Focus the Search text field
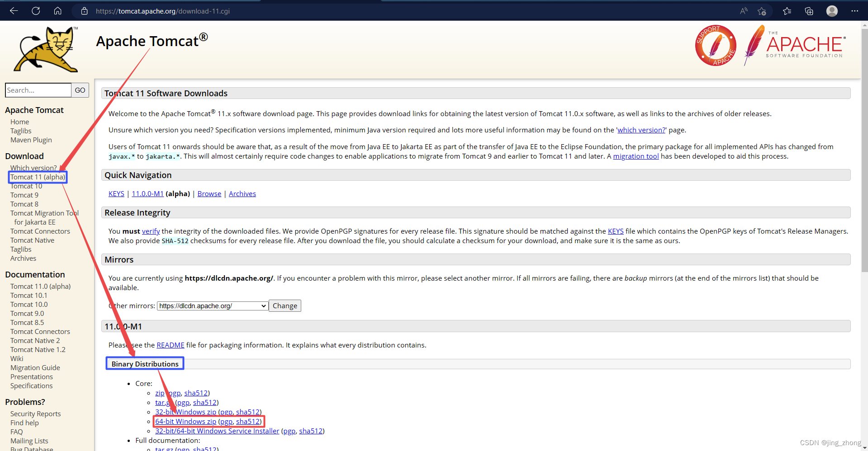 pyautogui.click(x=38, y=90)
